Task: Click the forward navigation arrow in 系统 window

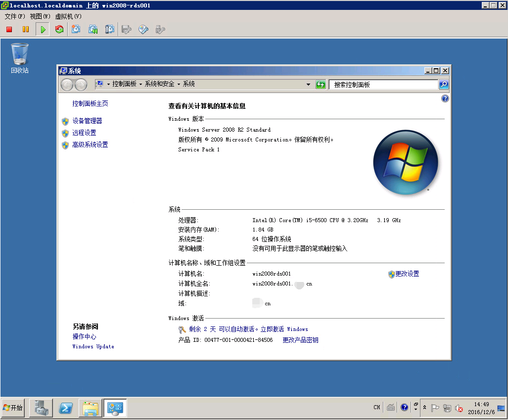Action: [81, 85]
